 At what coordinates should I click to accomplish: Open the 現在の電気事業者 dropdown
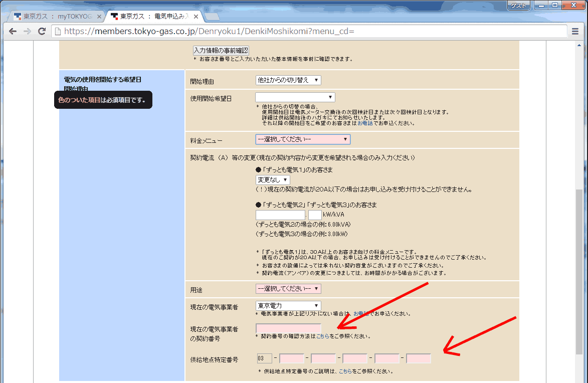pyautogui.click(x=288, y=306)
